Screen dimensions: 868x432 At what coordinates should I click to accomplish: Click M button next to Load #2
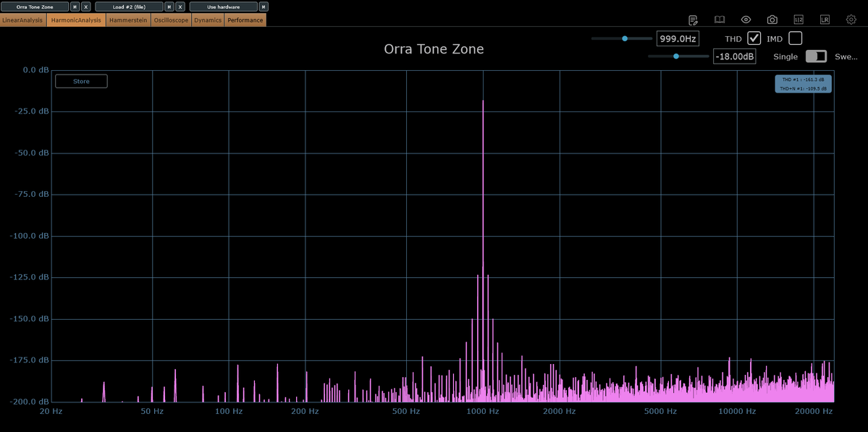coord(170,7)
